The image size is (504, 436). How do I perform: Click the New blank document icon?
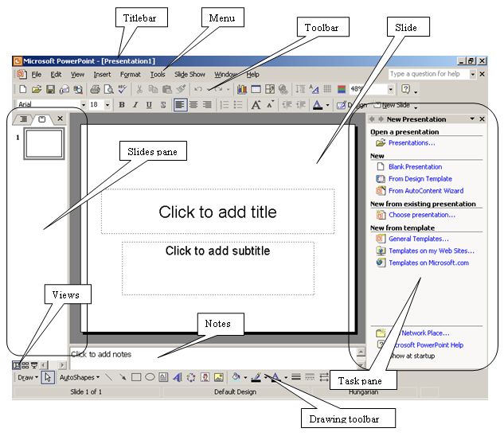[x=23, y=89]
